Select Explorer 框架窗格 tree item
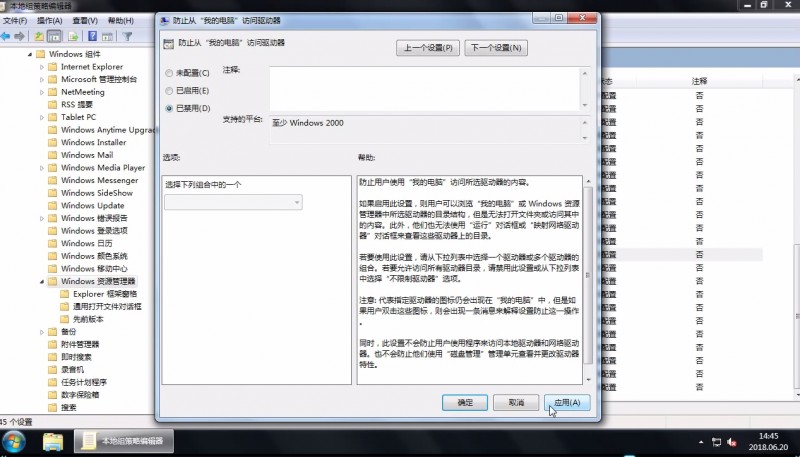Viewport: 800px width, 457px height. click(x=105, y=294)
